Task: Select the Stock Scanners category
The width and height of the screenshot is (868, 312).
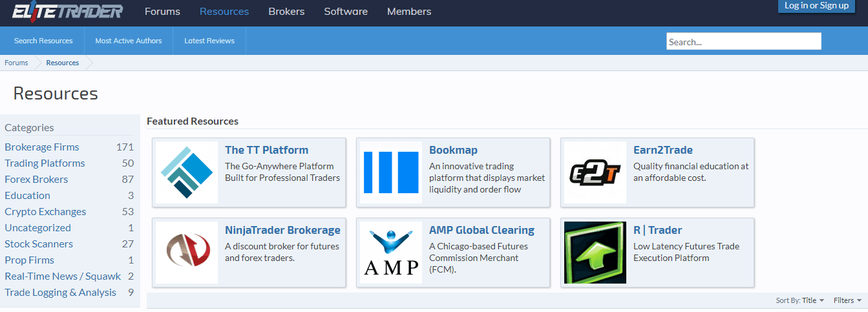Action: 39,244
